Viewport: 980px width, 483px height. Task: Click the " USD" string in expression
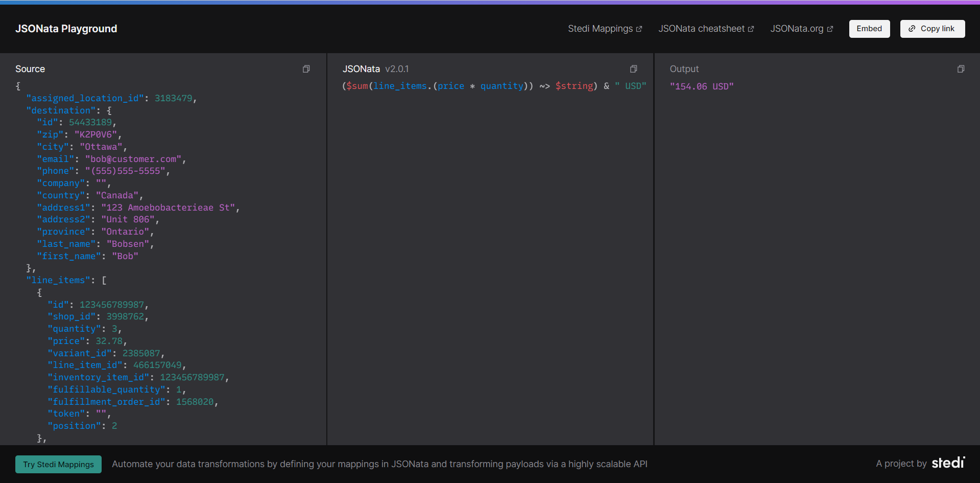(x=631, y=86)
